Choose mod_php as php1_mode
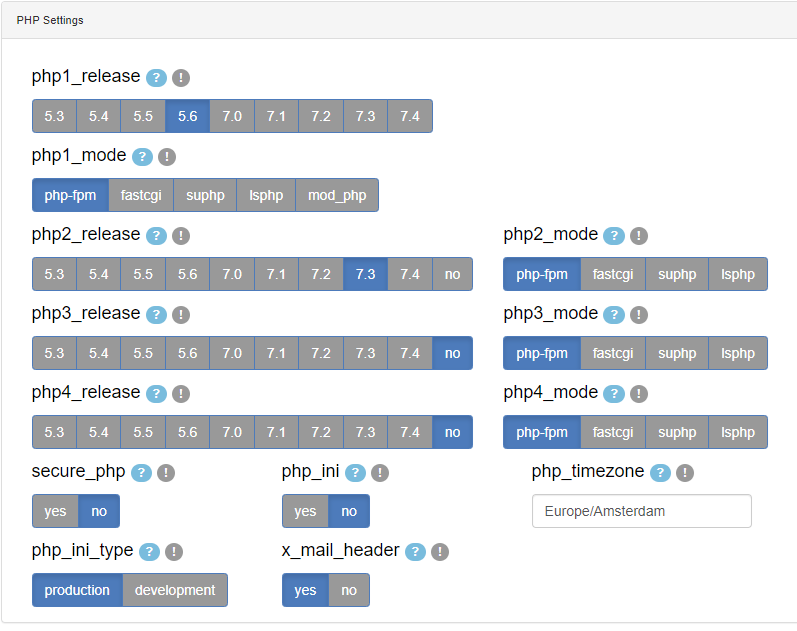The height and width of the screenshot is (631, 797). [x=337, y=195]
